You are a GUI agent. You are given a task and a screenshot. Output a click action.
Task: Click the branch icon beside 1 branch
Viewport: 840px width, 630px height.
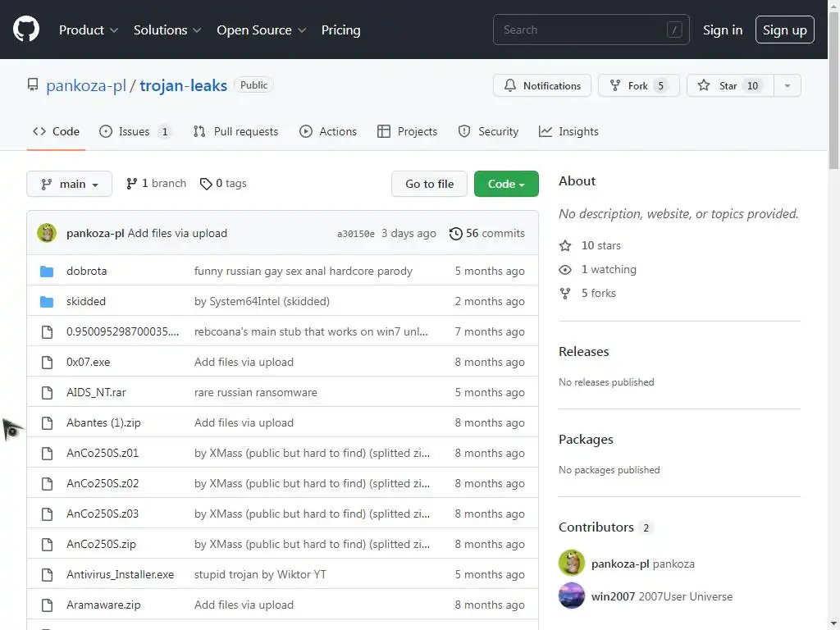[132, 184]
